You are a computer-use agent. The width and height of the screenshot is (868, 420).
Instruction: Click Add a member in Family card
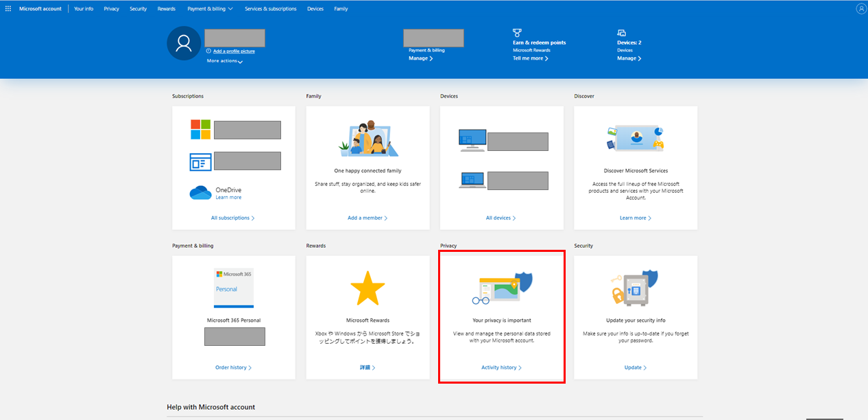pyautogui.click(x=367, y=218)
